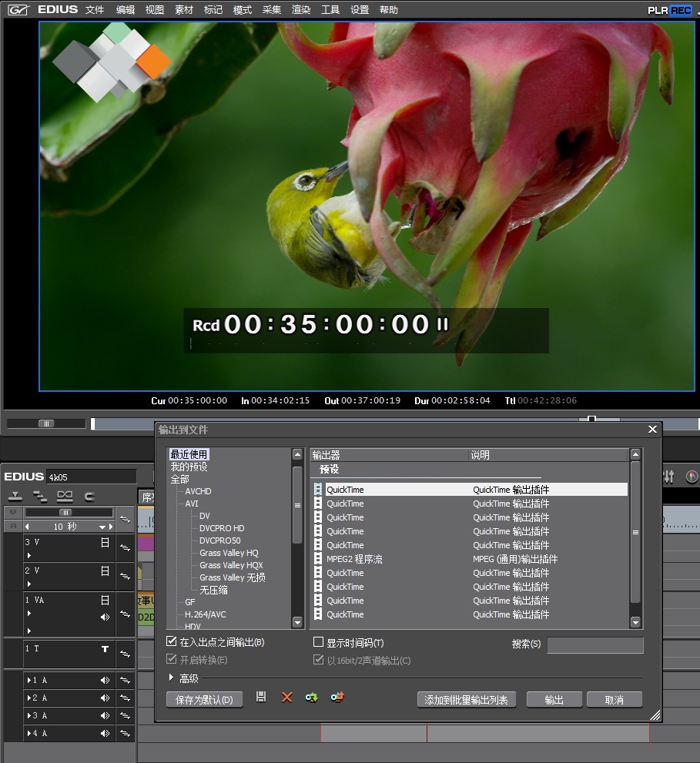This screenshot has width=700, height=763.
Task: Expand the 高级 advanced section
Action: (171, 678)
